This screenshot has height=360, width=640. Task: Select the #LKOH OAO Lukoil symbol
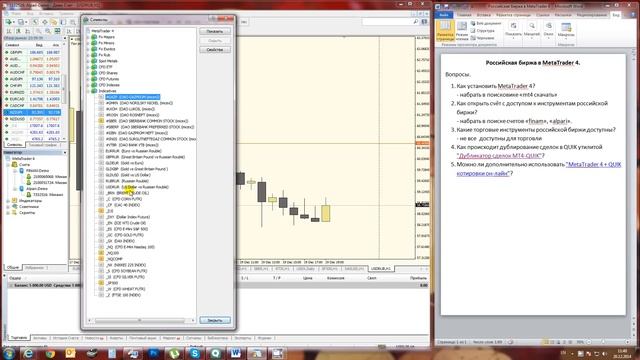(x=130, y=109)
